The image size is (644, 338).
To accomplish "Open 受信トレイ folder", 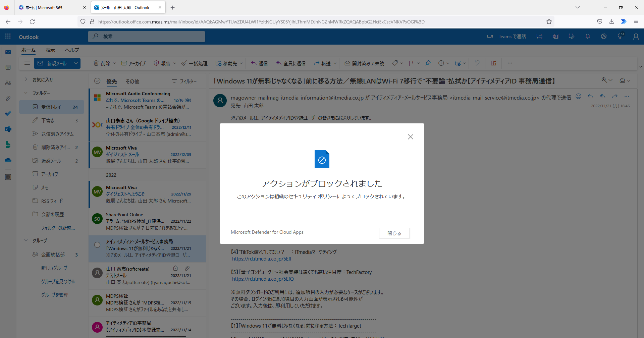I will 52,107.
